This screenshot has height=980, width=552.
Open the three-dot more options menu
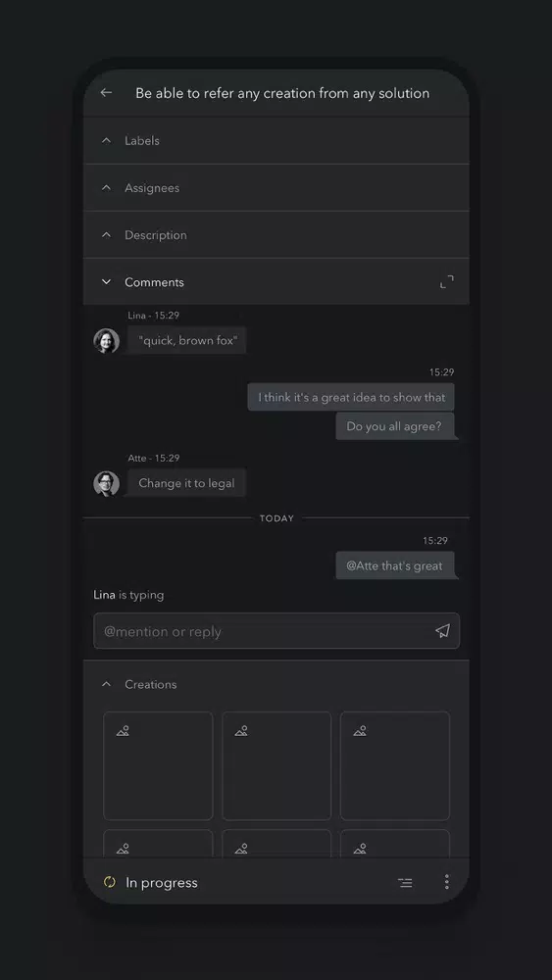tap(446, 882)
